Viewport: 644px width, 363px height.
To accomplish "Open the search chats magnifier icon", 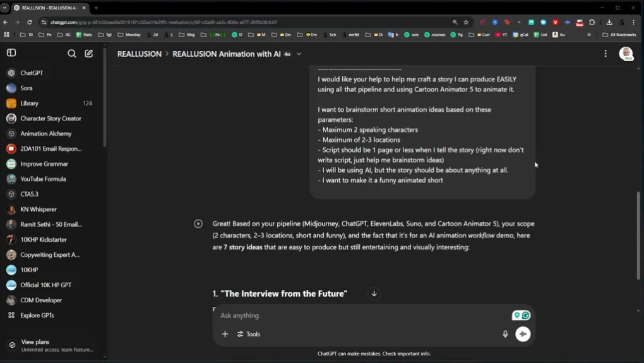I will (x=72, y=54).
